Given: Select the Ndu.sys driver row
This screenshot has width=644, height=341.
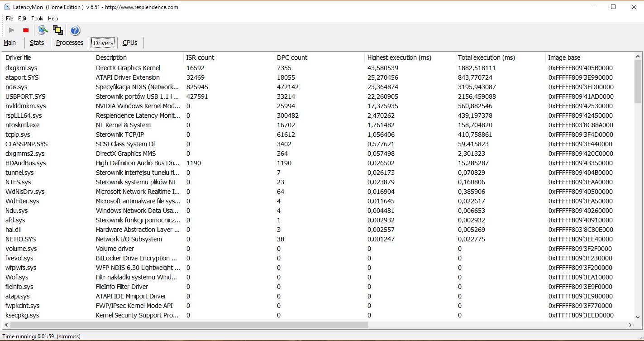Looking at the screenshot, I should 318,211.
